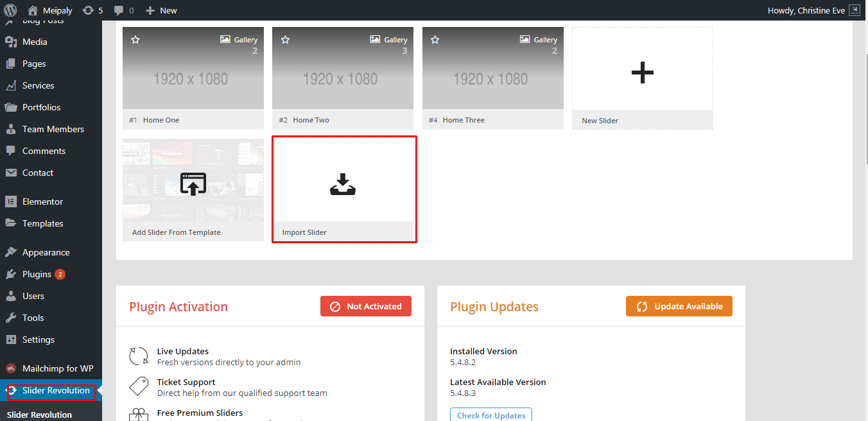Open the Home Three slider thumbnail

[493, 68]
